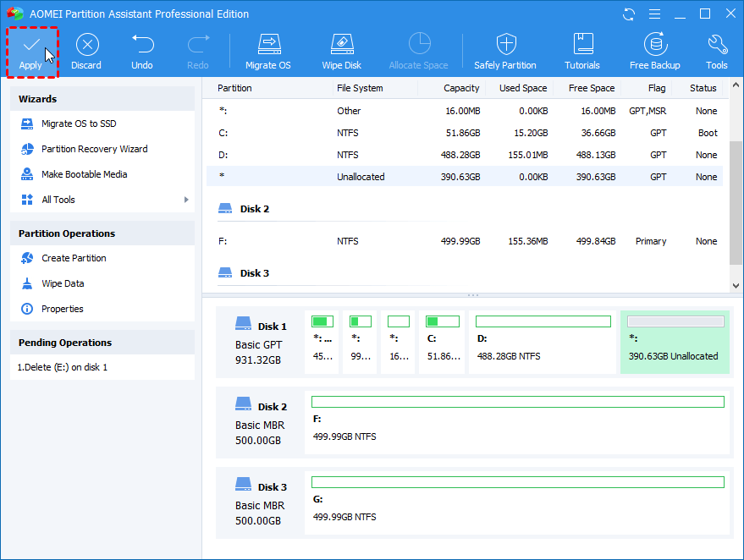Select the 99... partition block on Disk 1

click(360, 342)
